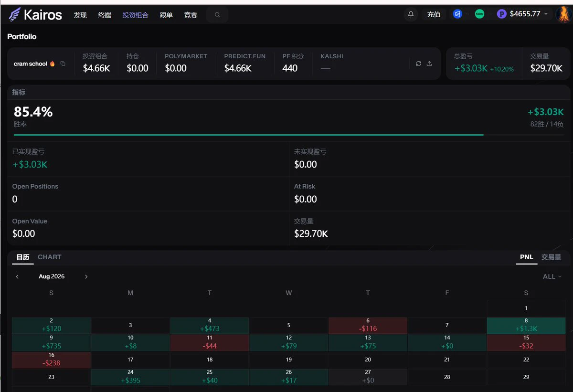This screenshot has width=573, height=392.
Task: Click the PREDICT.FUN $4.66K value
Action: tap(238, 68)
